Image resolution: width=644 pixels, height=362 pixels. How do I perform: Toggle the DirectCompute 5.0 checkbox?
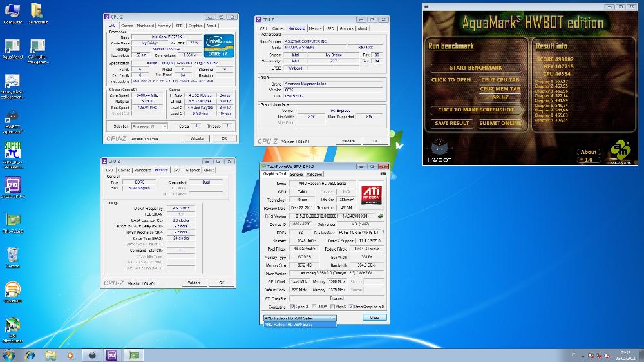[351, 307]
